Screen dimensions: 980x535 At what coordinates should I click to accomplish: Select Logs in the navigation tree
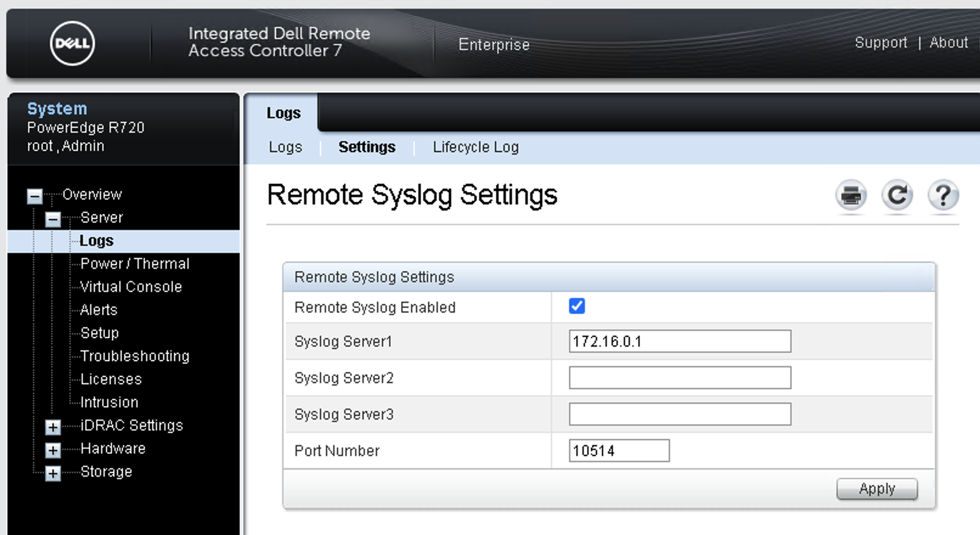click(x=96, y=241)
